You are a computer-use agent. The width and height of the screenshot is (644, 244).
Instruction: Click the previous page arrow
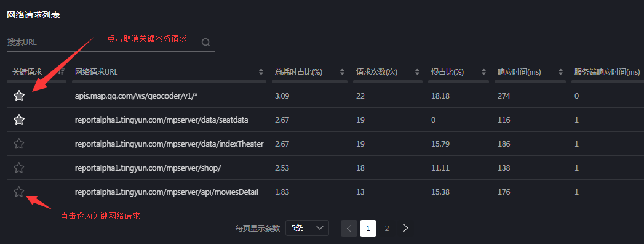click(349, 228)
